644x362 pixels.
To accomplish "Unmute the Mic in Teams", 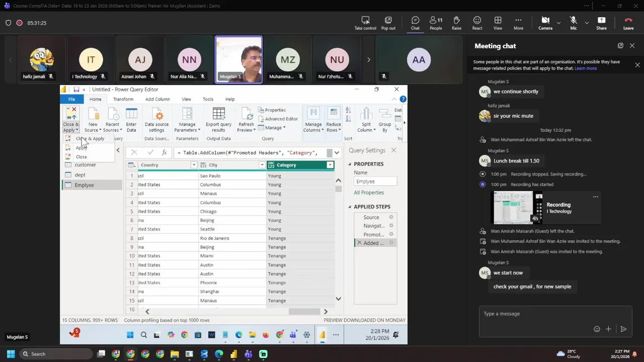I will 573,23.
